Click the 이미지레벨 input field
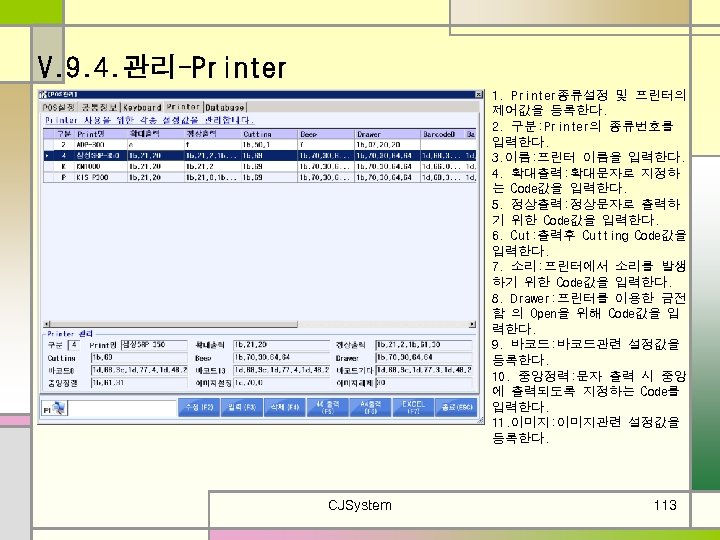 [x=424, y=382]
